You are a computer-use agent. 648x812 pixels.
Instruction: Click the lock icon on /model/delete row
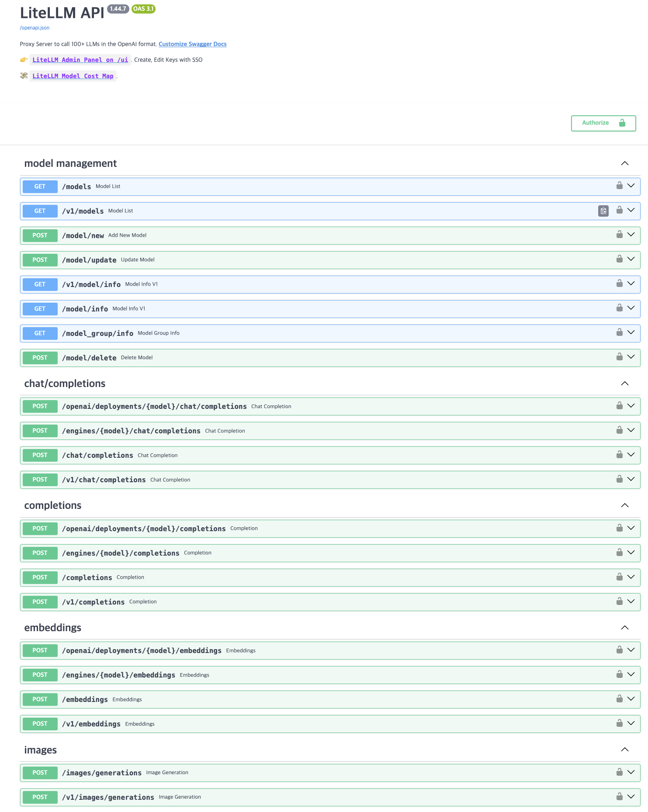coord(619,357)
